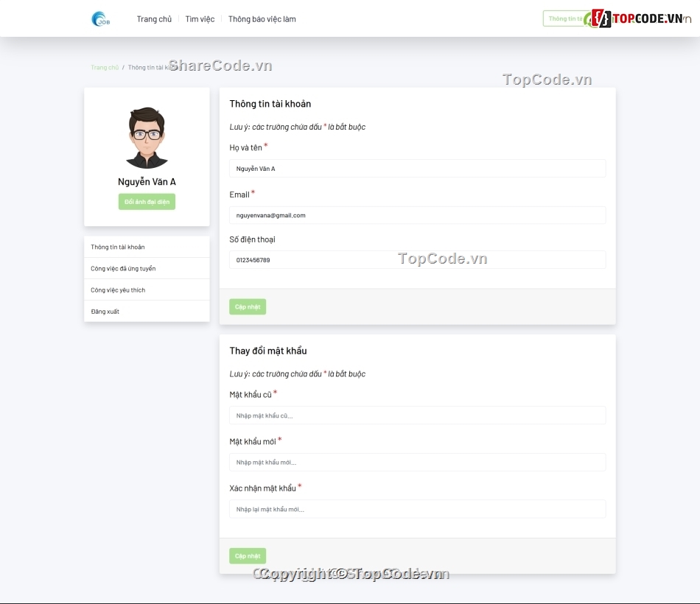Screen dimensions: 700x604
Task: Click the user avatar picture
Action: (147, 138)
